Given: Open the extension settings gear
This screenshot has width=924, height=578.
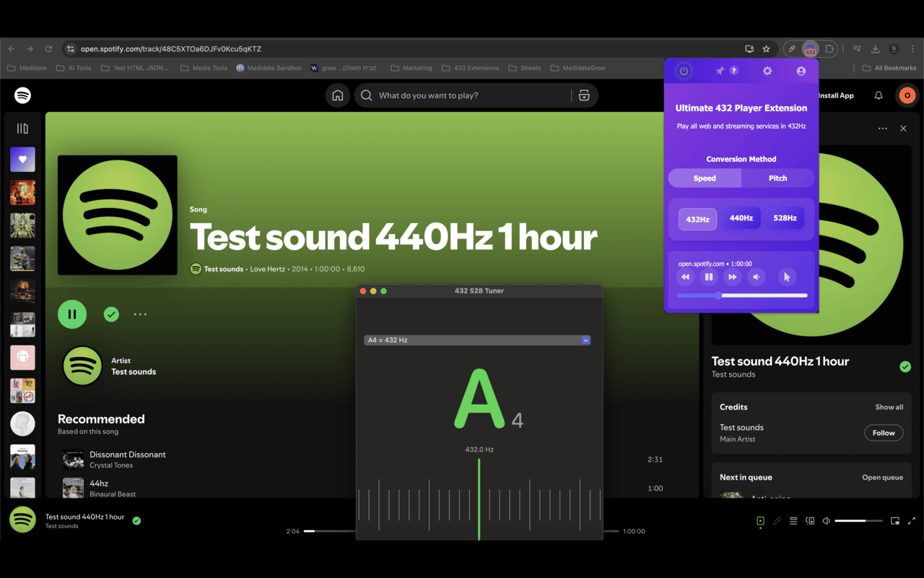Looking at the screenshot, I should 767,71.
